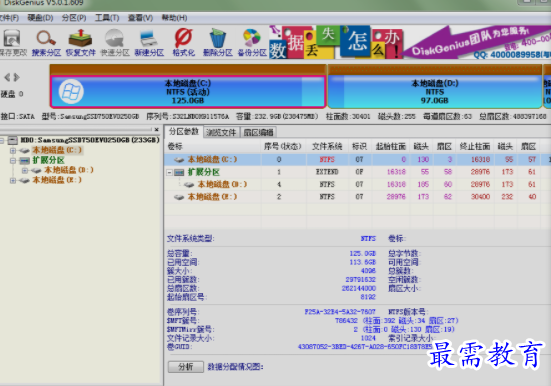Click the 卷标 column header
551x386 pixels.
coord(213,146)
